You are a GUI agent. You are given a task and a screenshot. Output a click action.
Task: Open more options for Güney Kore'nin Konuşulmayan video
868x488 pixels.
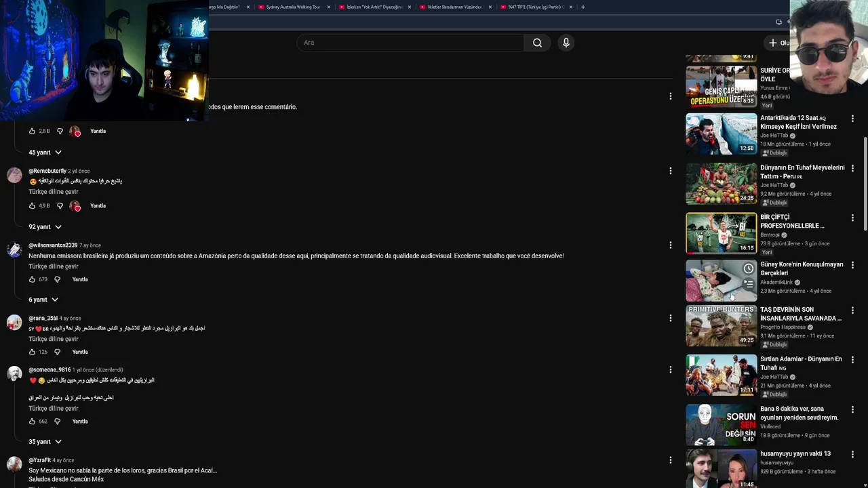tap(852, 265)
